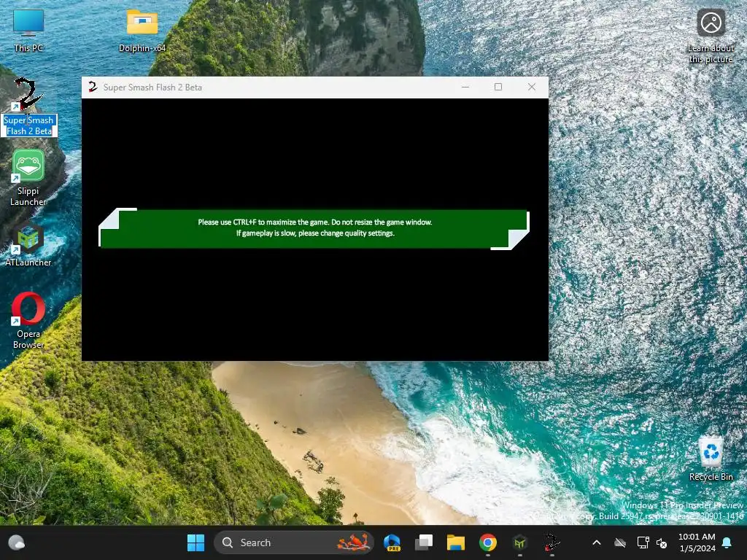Click the taskbar Search box

coord(293,542)
